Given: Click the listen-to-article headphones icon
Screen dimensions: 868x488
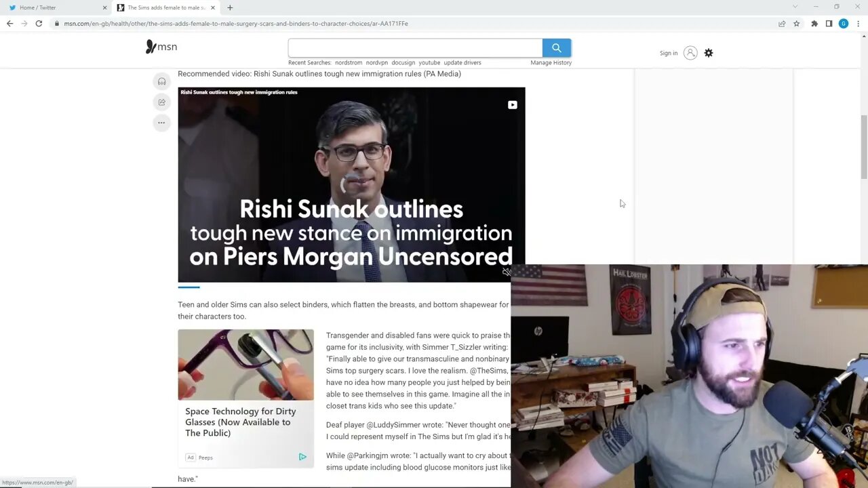Looking at the screenshot, I should coord(161,81).
